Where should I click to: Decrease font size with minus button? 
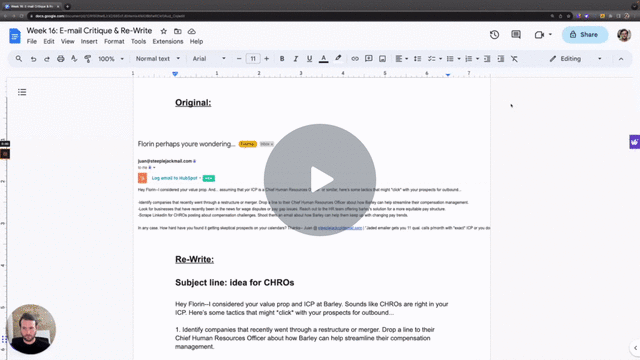239,59
